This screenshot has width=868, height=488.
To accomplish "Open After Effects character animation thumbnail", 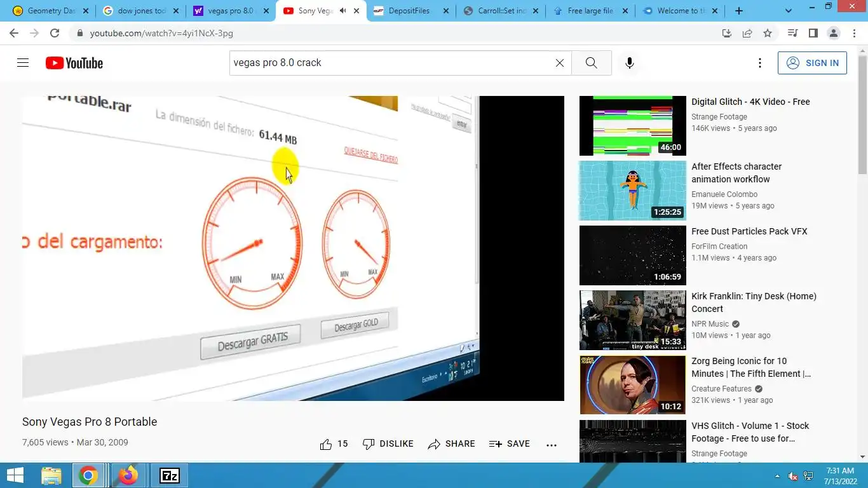I will pyautogui.click(x=633, y=191).
